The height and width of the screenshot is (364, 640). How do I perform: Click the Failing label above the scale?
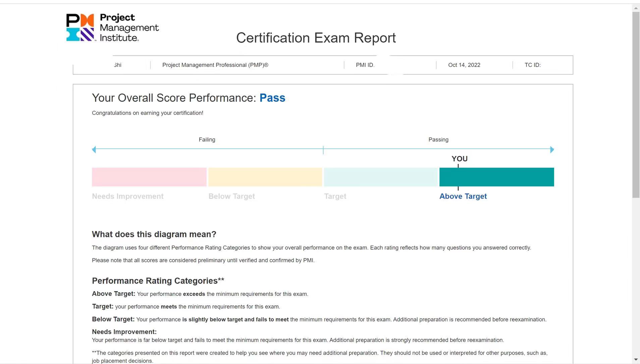pyautogui.click(x=207, y=140)
